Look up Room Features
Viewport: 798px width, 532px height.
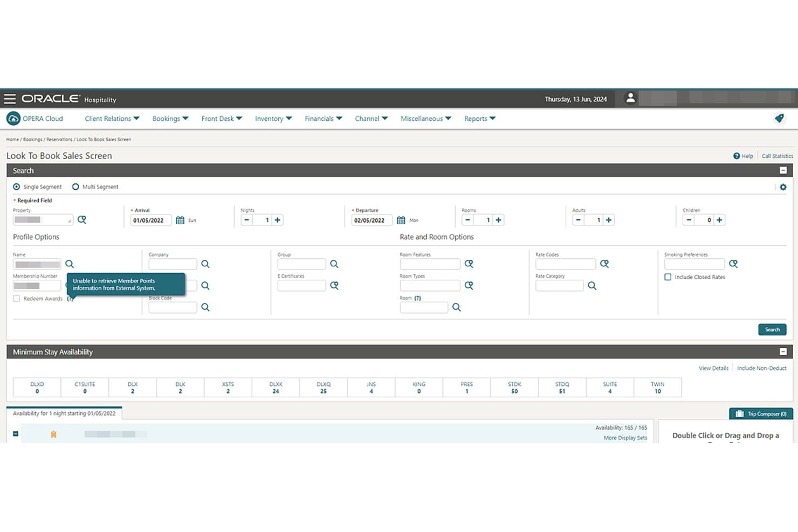pos(469,264)
